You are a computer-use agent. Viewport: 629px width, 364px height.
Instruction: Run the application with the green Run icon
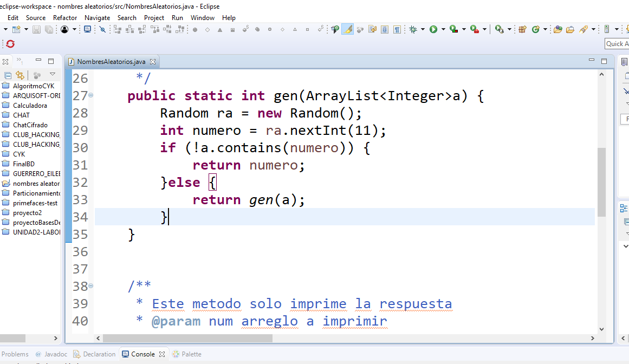(433, 29)
